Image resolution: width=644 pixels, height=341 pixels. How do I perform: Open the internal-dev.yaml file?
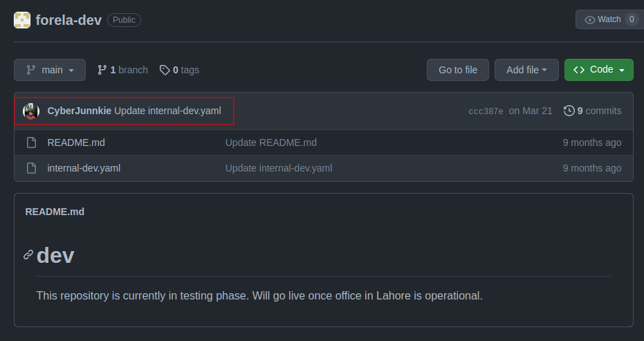coord(84,168)
